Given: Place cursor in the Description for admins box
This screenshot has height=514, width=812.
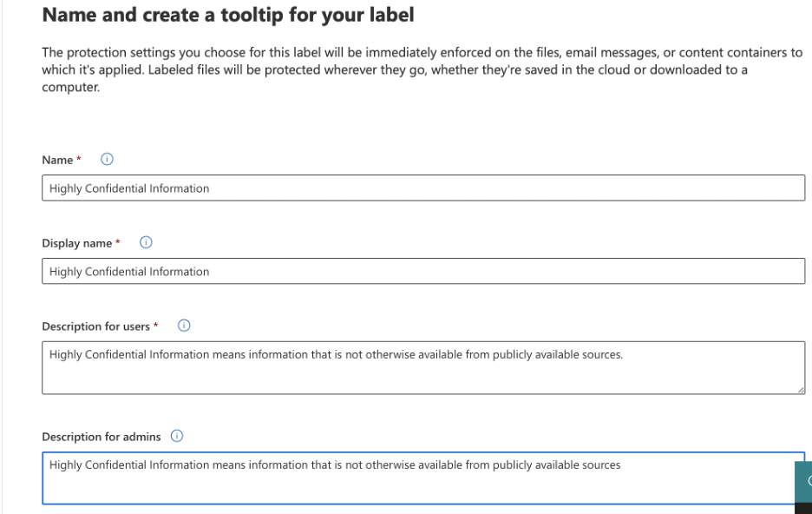Looking at the screenshot, I should click(x=423, y=478).
